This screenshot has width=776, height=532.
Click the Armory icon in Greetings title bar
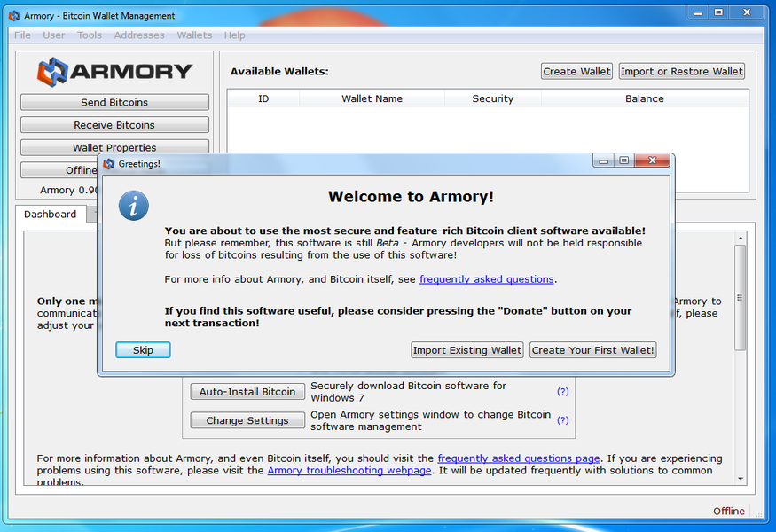[x=109, y=164]
